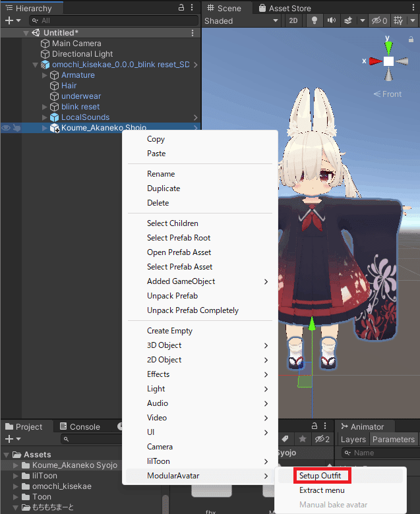Choose Delete from context menu
Viewport: 420px width, 514px height.
(158, 203)
